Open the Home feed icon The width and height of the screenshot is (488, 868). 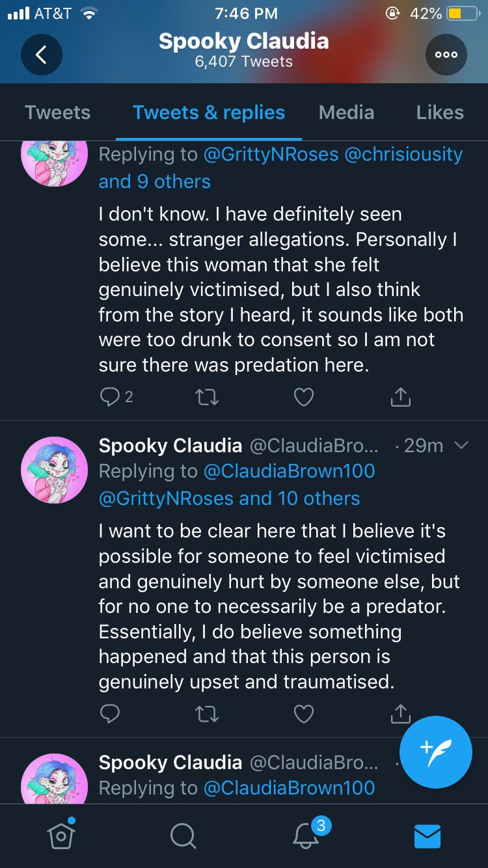61,835
